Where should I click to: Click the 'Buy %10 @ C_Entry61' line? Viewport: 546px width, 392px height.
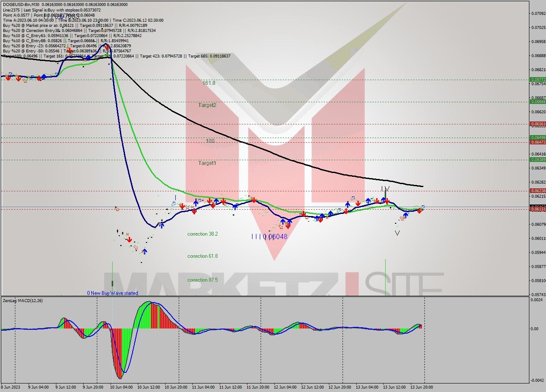point(72,35)
